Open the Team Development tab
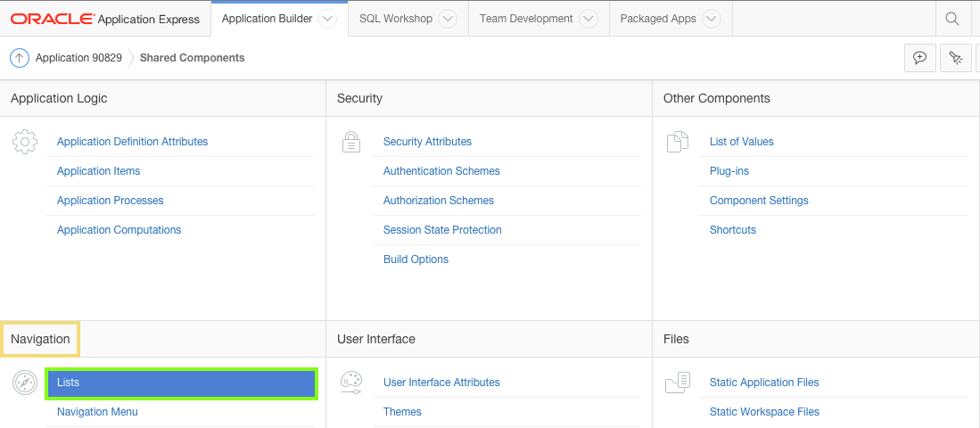The width and height of the screenshot is (980, 428). pos(525,19)
